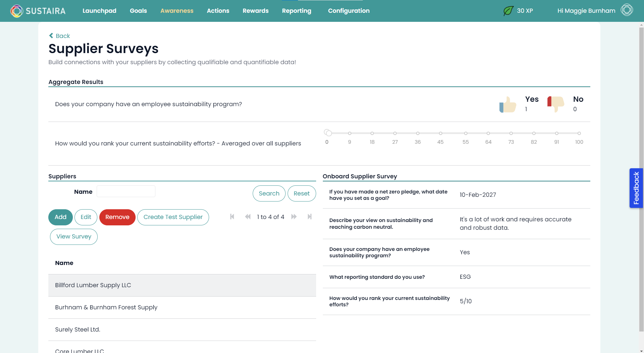Click the ESG reporting standard value
Screen dimensions: 644x353
point(465,277)
